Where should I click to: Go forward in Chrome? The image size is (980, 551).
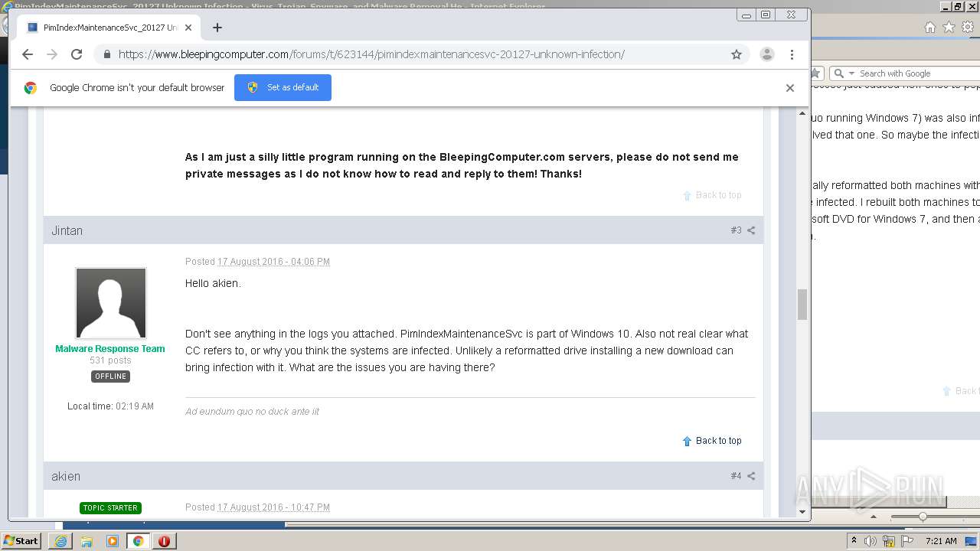[x=52, y=54]
